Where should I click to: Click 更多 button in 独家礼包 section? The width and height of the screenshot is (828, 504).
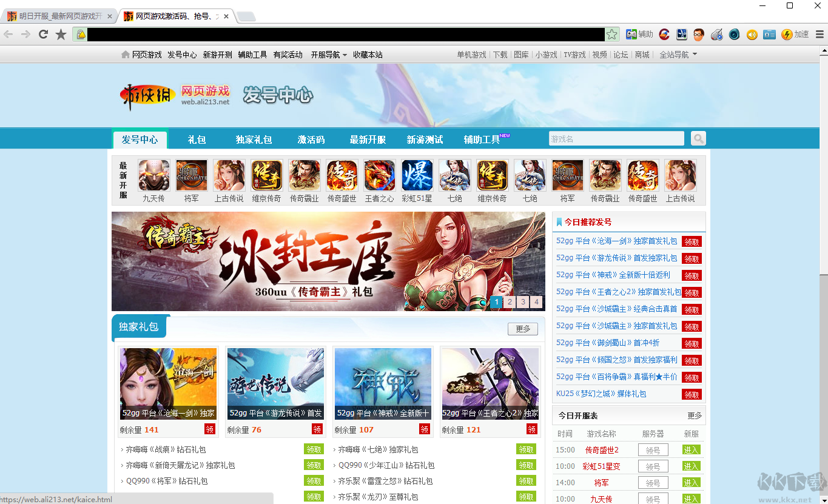click(523, 329)
